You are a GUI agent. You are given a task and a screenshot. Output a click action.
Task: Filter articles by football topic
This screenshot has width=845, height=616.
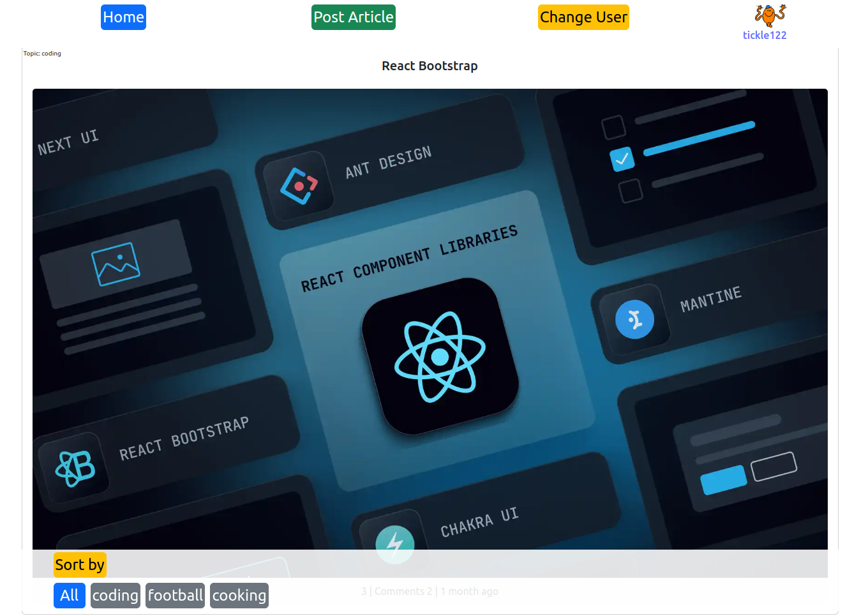[x=175, y=596]
